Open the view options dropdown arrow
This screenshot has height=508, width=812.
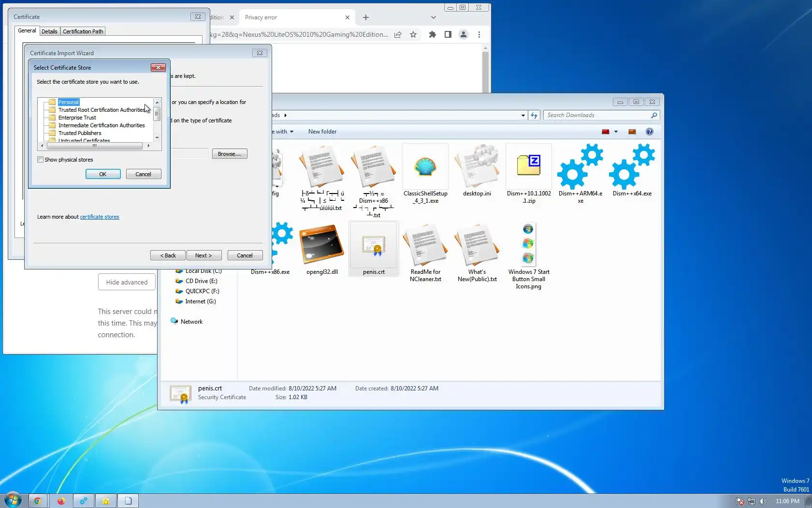[x=616, y=132]
